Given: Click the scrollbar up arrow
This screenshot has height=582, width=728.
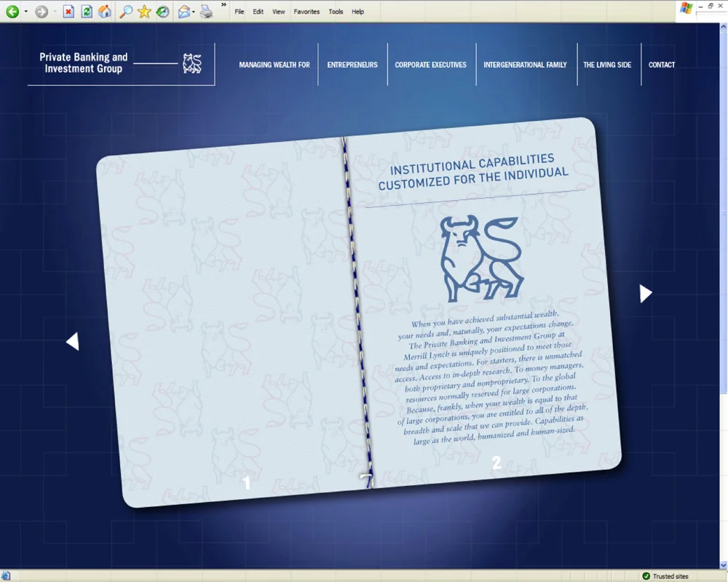Looking at the screenshot, I should click(724, 28).
